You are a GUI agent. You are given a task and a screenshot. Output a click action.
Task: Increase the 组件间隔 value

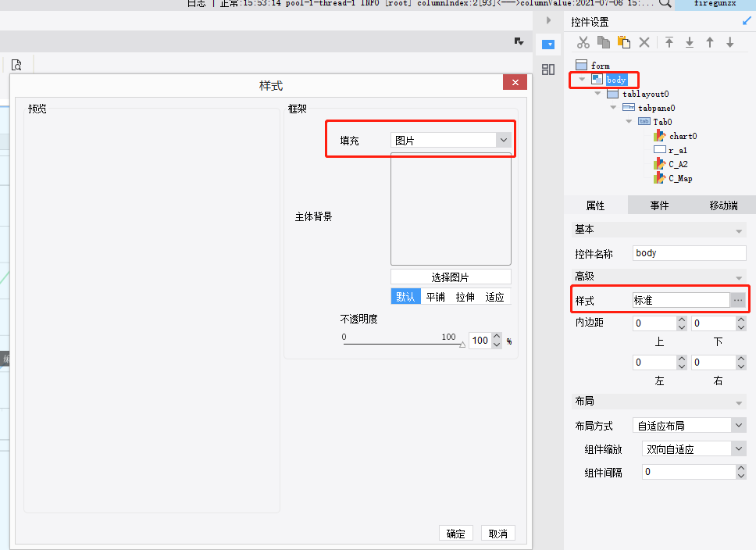point(741,468)
